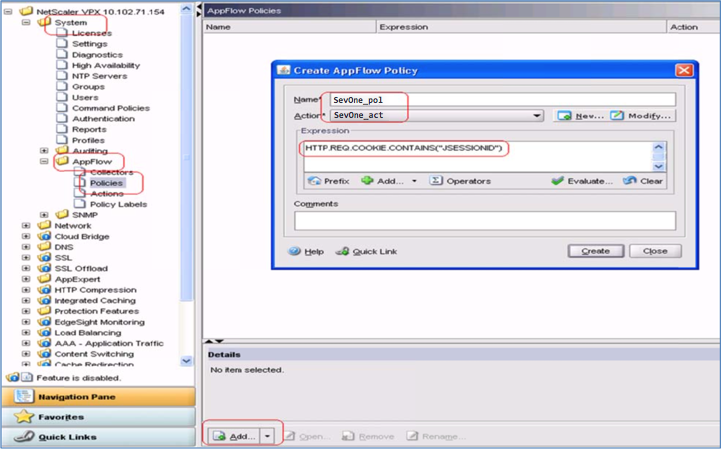Click the Action column header
The height and width of the screenshot is (450, 721).
point(693,27)
